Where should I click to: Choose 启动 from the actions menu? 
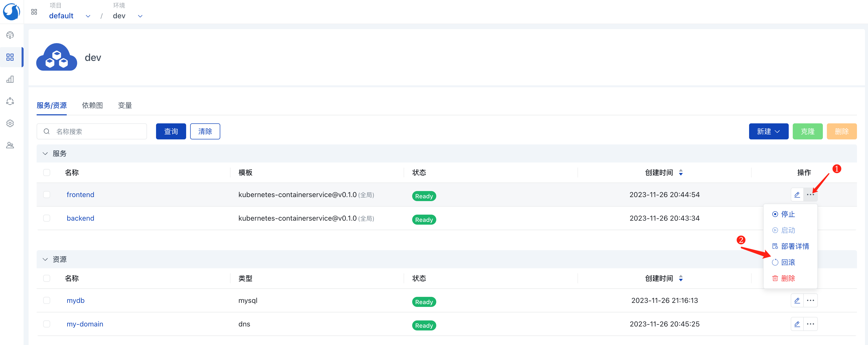[790, 230]
